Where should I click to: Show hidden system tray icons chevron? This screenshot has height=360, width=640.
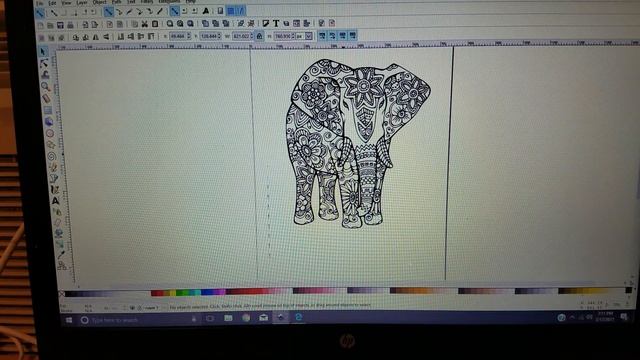(x=572, y=318)
